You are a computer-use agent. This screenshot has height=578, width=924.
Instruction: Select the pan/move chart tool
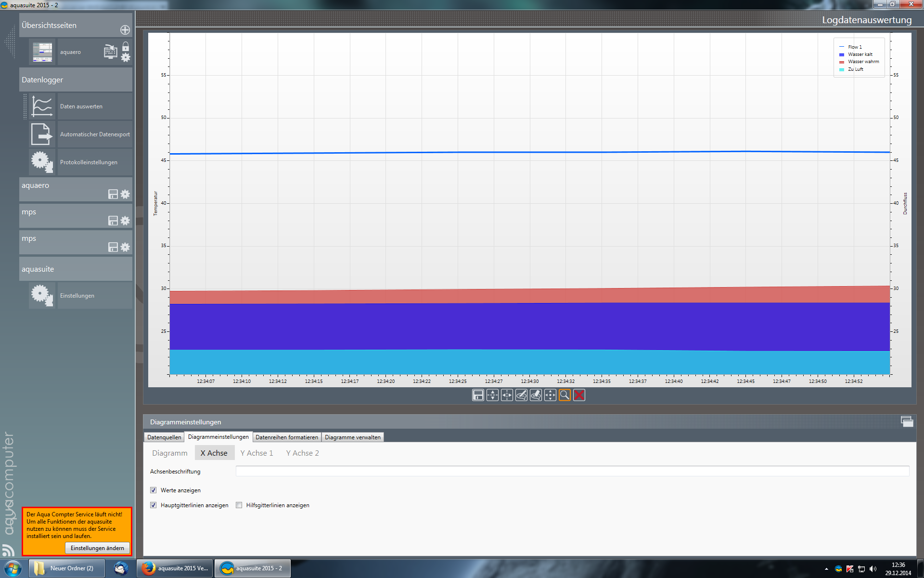[x=550, y=395]
